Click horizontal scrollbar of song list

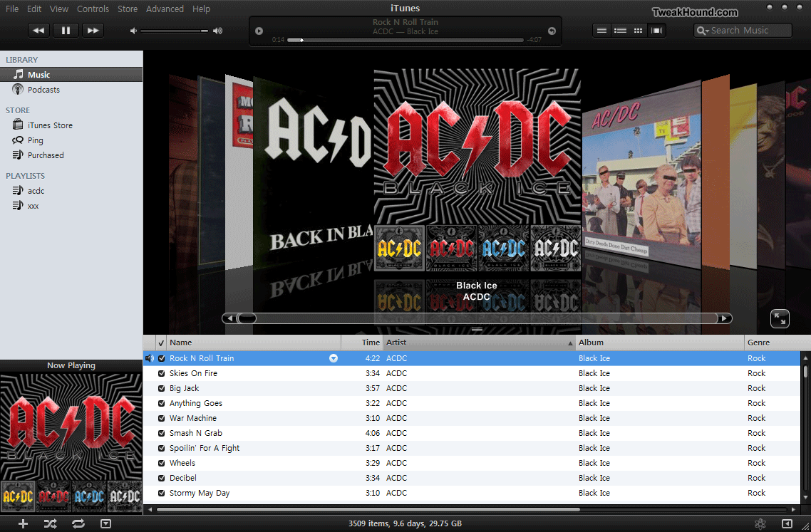[x=368, y=509]
